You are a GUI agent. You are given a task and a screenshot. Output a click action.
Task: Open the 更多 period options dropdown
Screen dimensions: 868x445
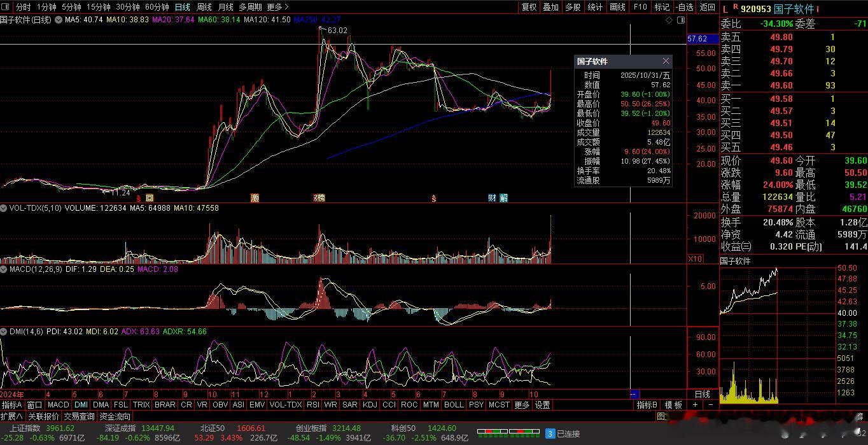pyautogui.click(x=277, y=7)
